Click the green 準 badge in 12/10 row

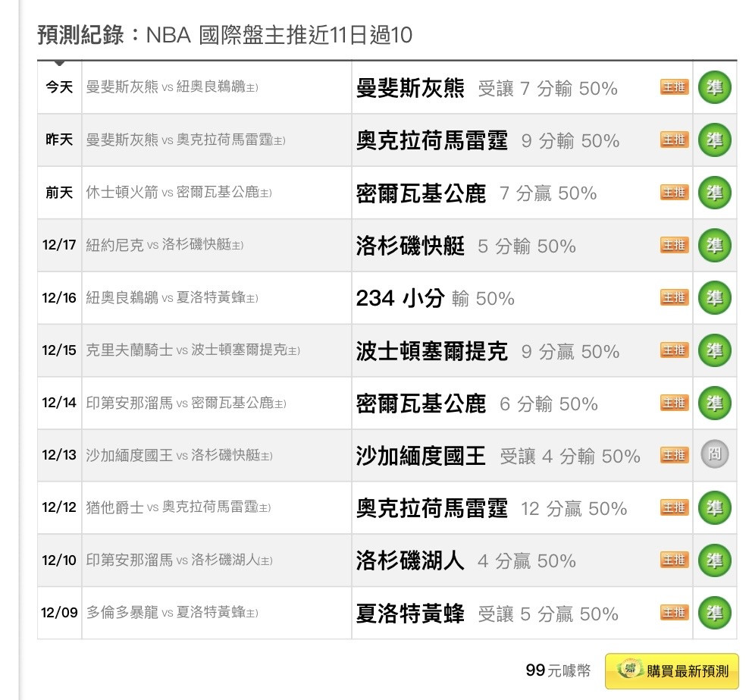tap(715, 560)
